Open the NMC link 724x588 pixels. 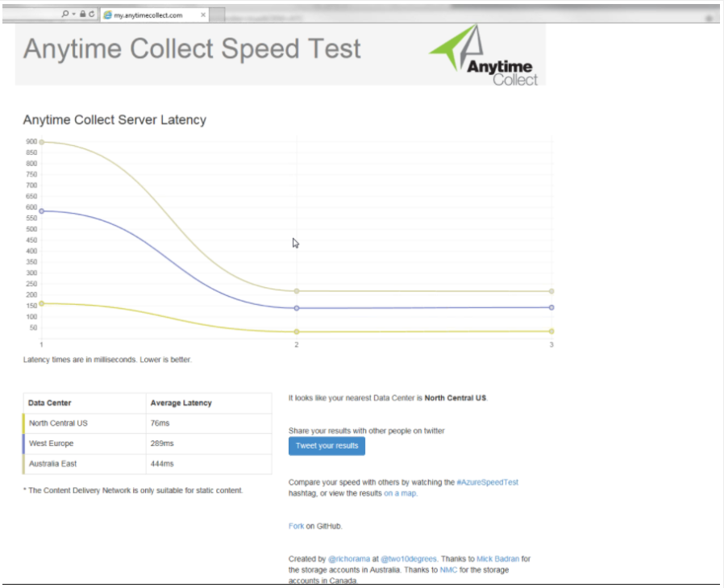(448, 569)
